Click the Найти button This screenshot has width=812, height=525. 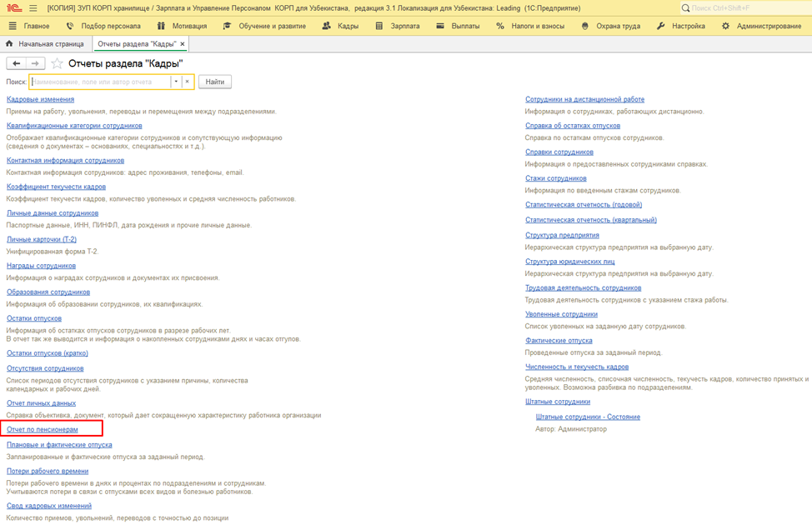pos(214,82)
